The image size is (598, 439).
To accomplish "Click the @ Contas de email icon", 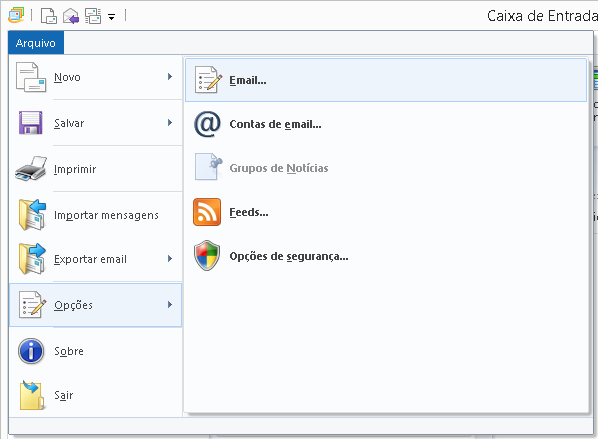I will click(x=207, y=124).
